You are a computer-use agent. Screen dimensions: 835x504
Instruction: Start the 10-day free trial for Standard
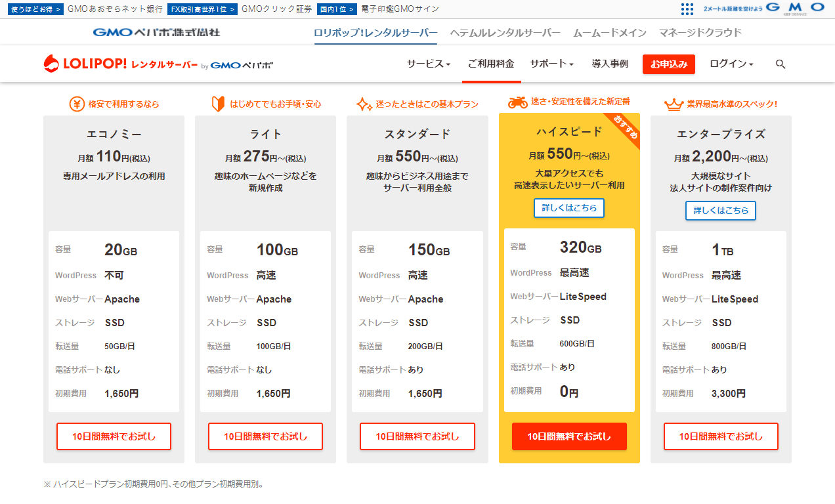(x=417, y=436)
